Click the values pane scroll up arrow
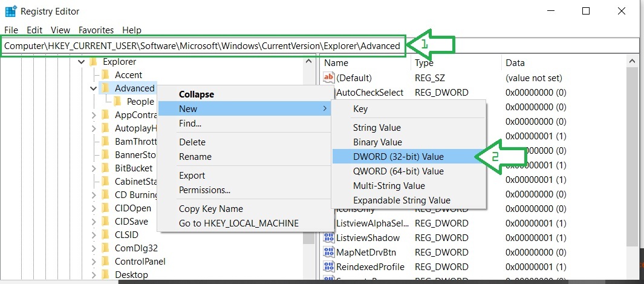The image size is (644, 284). coord(632,61)
